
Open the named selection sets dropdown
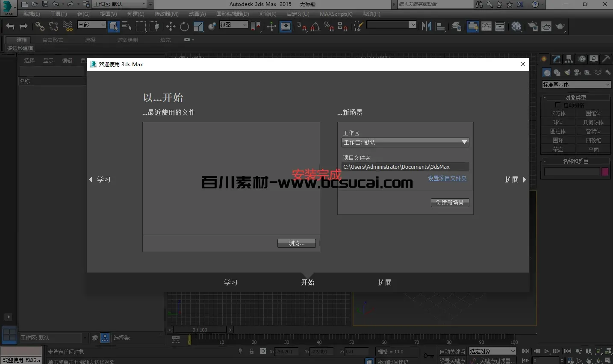click(391, 25)
